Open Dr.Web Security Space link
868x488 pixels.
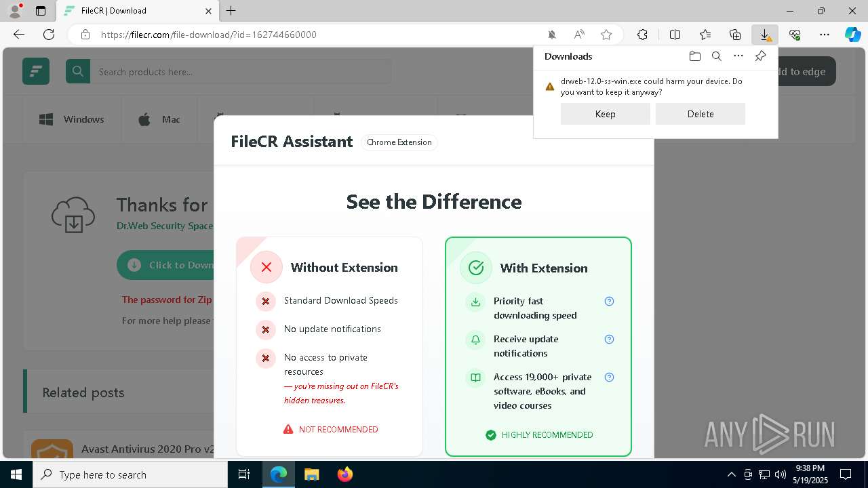pos(165,226)
